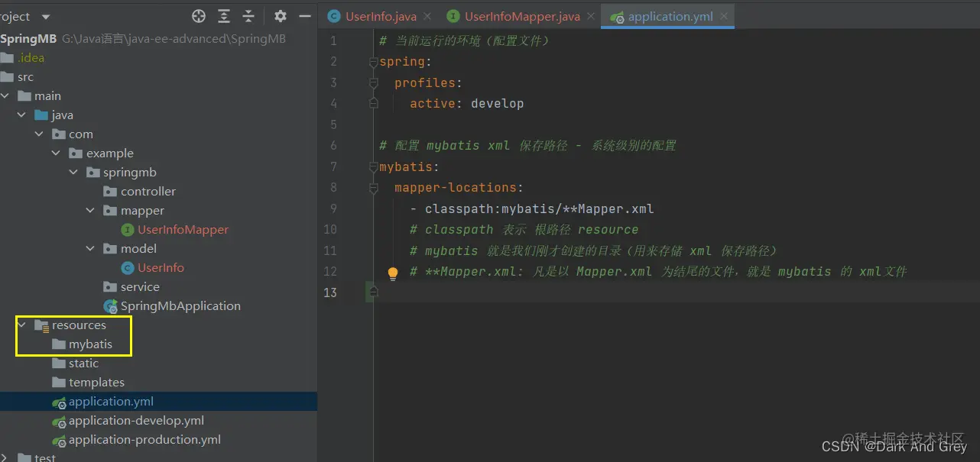This screenshot has width=980, height=462.
Task: Collapse the springmb package
Action: (73, 173)
